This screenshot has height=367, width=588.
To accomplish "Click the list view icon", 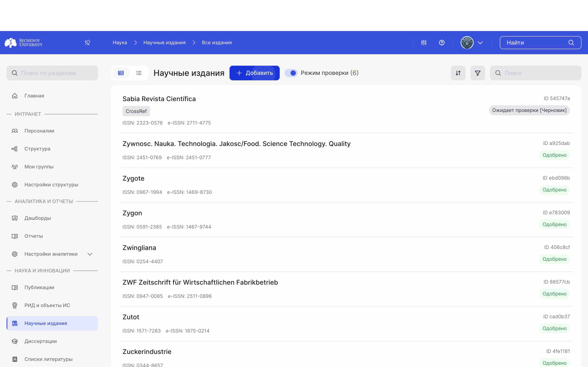I will pyautogui.click(x=139, y=73).
